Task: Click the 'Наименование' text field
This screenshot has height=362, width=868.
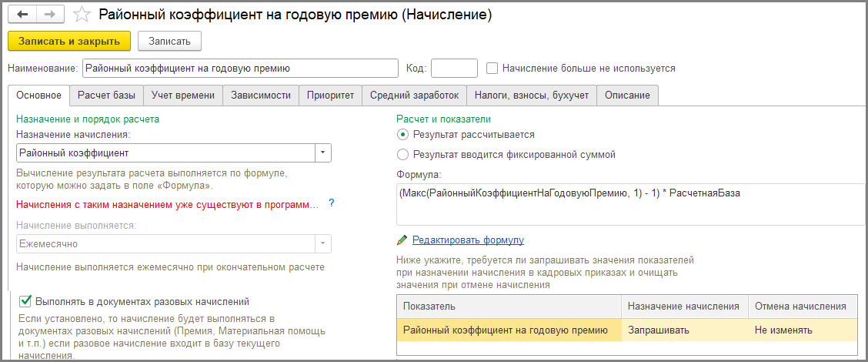Action: point(240,68)
